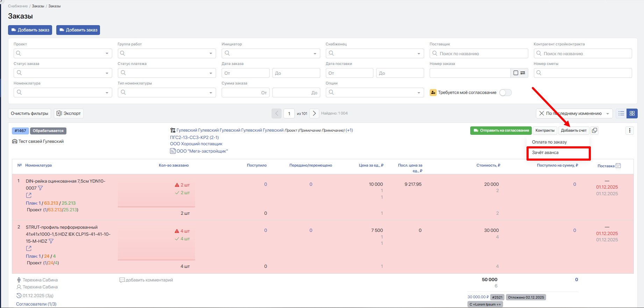Viewport: 644px width, 308px height.
Task: Click the swap icon in Номер заказа field
Action: 523,73
